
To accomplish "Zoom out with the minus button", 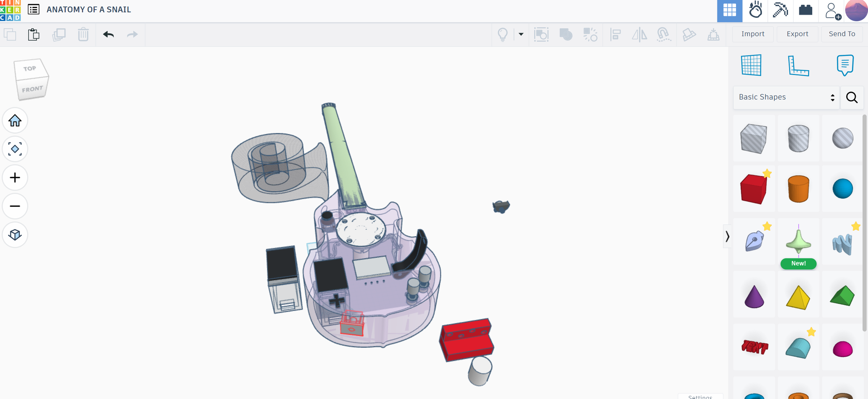I will [15, 206].
